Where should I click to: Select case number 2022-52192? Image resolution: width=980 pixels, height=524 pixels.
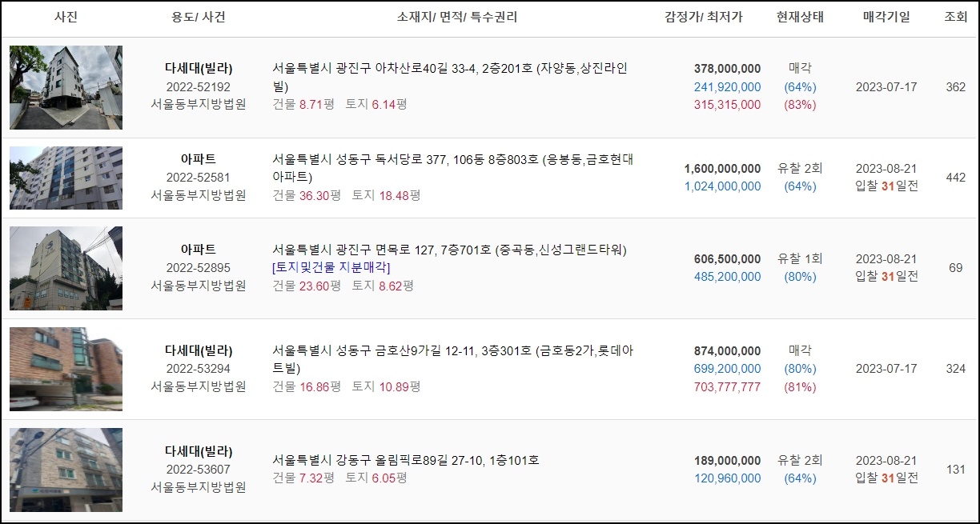point(199,86)
